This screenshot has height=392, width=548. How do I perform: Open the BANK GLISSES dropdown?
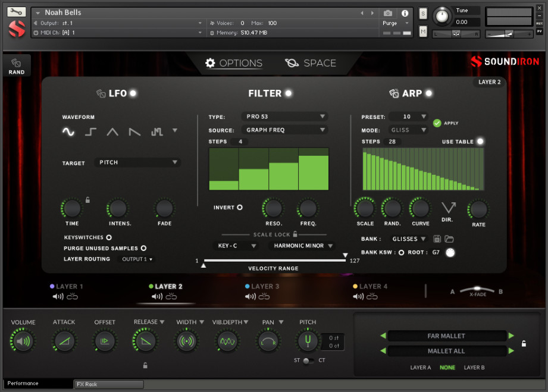pos(408,239)
